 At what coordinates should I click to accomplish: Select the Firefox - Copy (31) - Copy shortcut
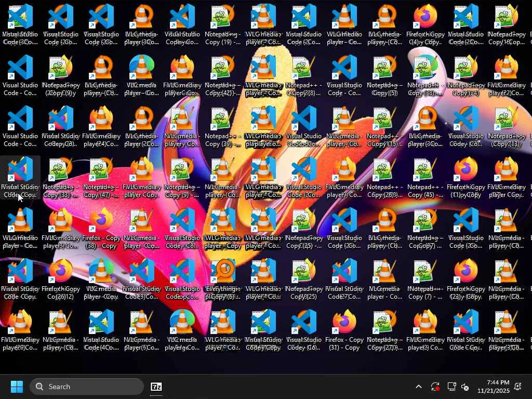click(344, 330)
